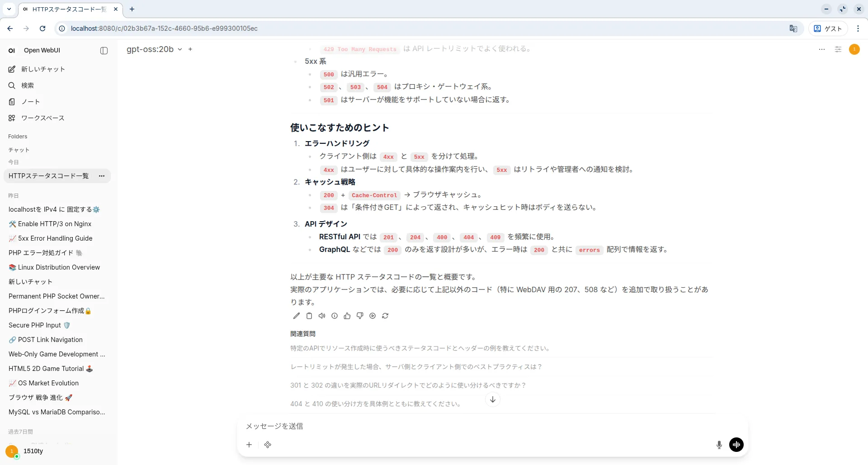Image resolution: width=868 pixels, height=465 pixels.
Task: Open integrations tools icon beside the plus
Action: point(268,445)
